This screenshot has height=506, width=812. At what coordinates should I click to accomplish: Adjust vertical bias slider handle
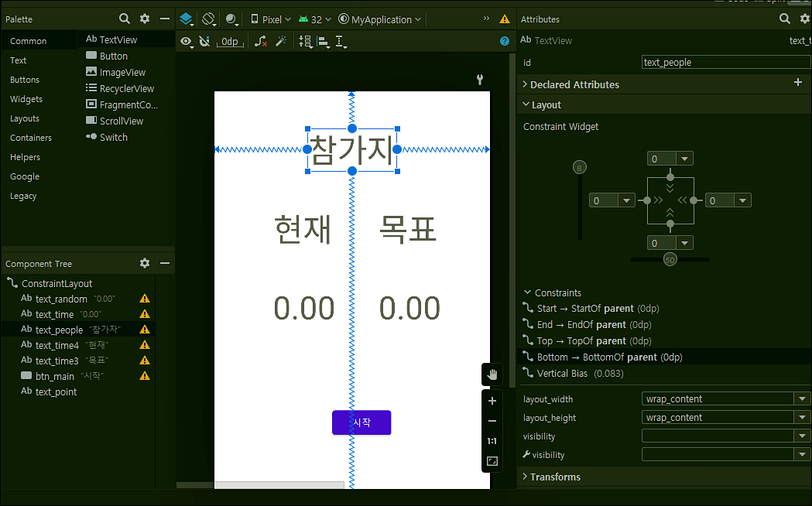(x=580, y=167)
